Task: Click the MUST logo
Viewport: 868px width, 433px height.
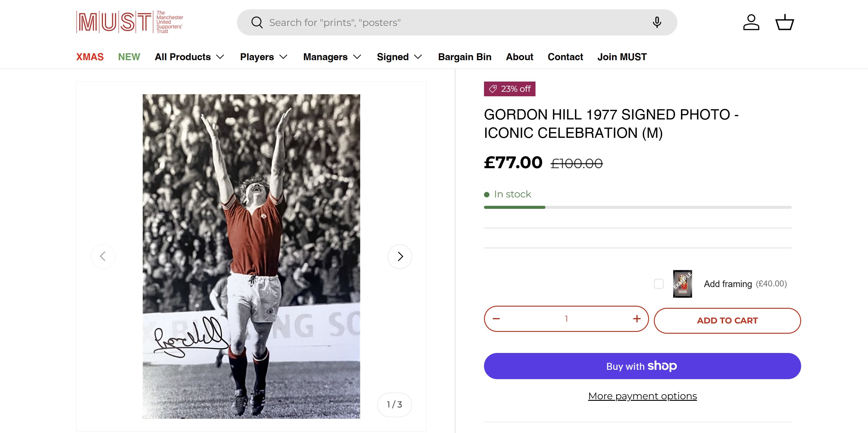Action: pyautogui.click(x=130, y=22)
